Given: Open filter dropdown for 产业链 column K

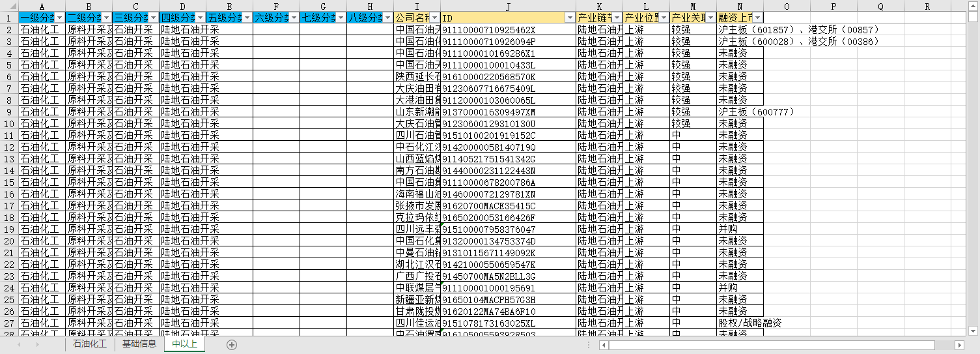Looking at the screenshot, I should pyautogui.click(x=617, y=18).
